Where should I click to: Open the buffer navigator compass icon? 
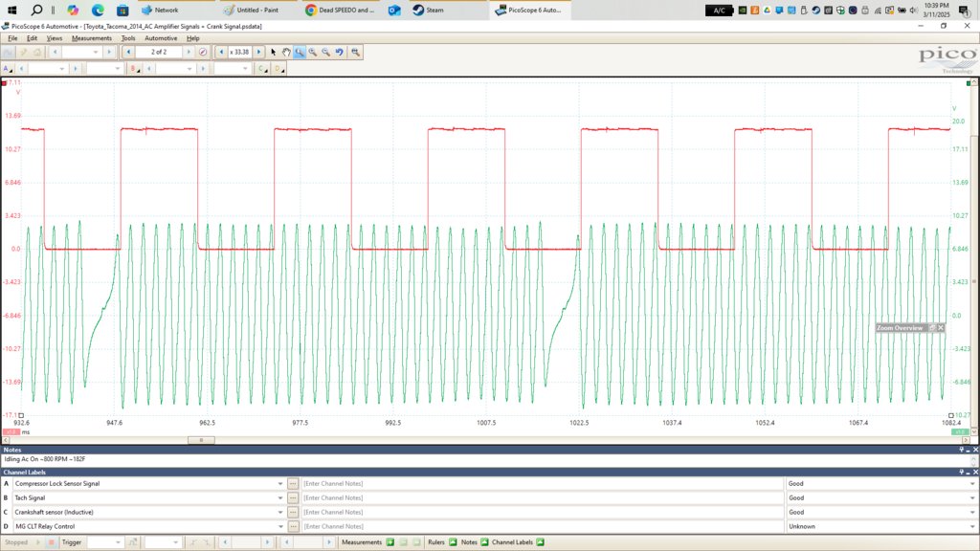click(203, 52)
